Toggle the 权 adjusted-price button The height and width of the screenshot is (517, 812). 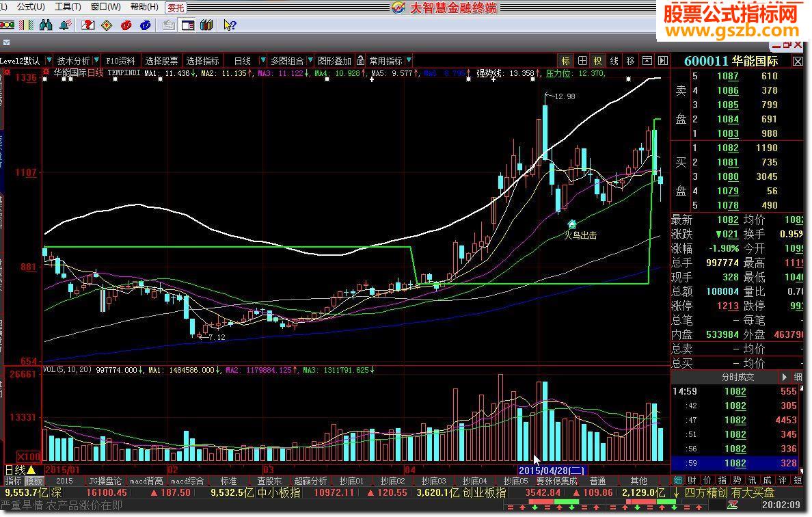[597, 61]
